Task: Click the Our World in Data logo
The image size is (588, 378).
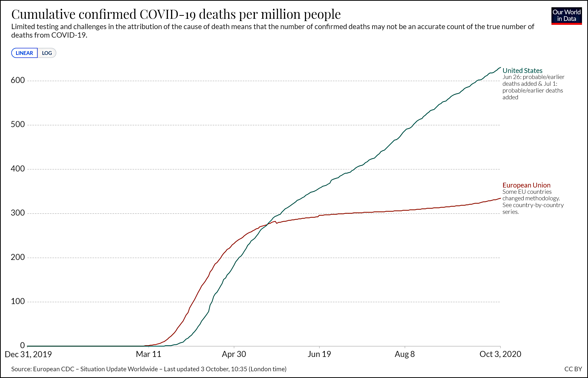Action: tap(566, 16)
